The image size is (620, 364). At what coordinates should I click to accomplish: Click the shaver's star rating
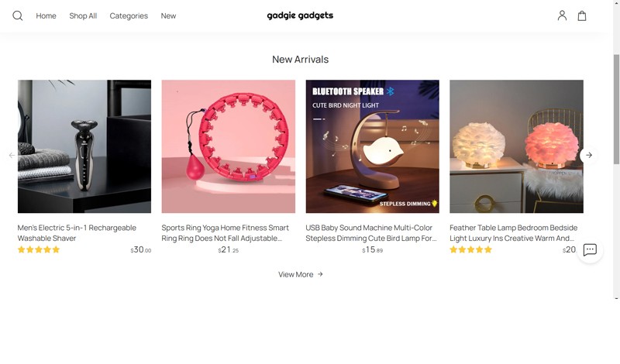click(39, 250)
